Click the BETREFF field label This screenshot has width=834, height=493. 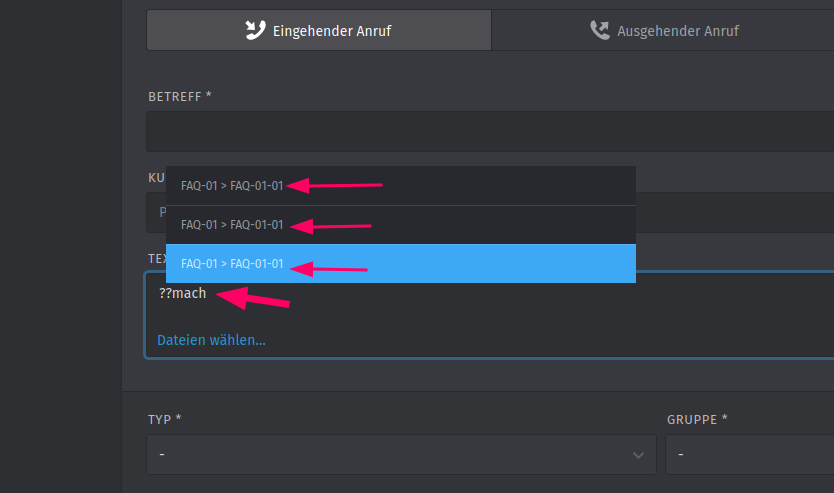[180, 96]
